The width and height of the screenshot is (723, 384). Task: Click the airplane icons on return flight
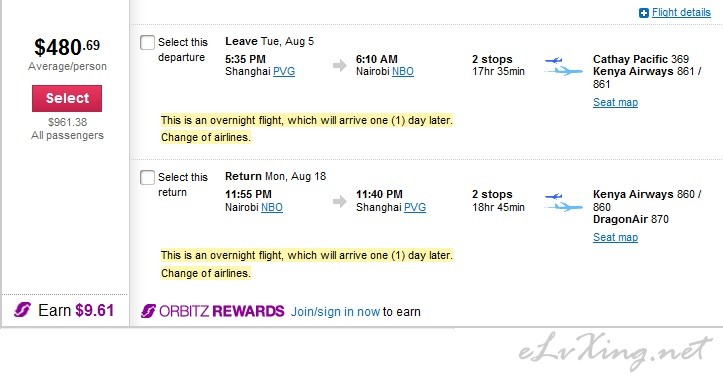(x=563, y=201)
